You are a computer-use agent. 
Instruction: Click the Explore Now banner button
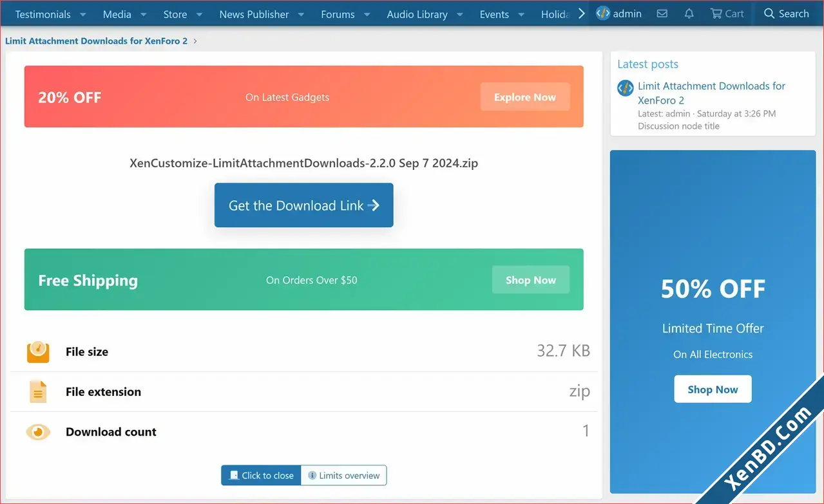(525, 97)
